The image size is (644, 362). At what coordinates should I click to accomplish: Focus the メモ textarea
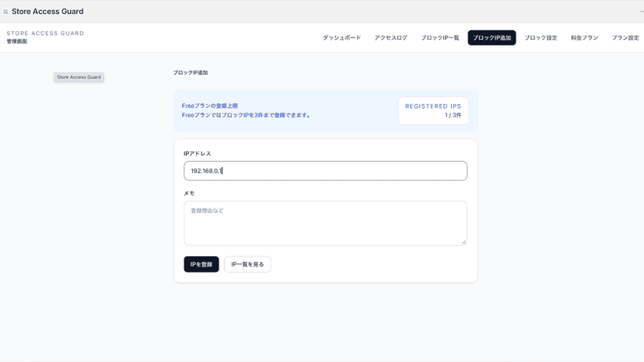pos(325,223)
